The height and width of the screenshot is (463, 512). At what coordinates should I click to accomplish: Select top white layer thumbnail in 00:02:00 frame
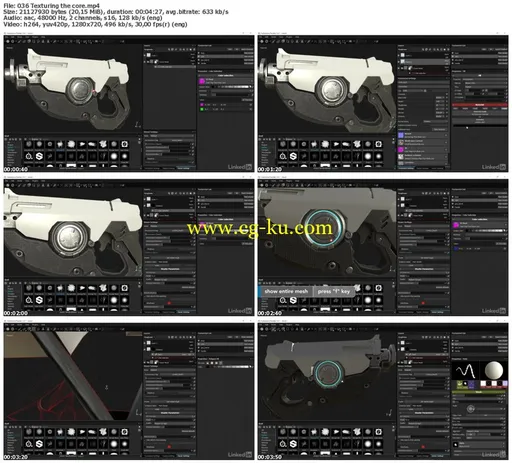[149, 199]
